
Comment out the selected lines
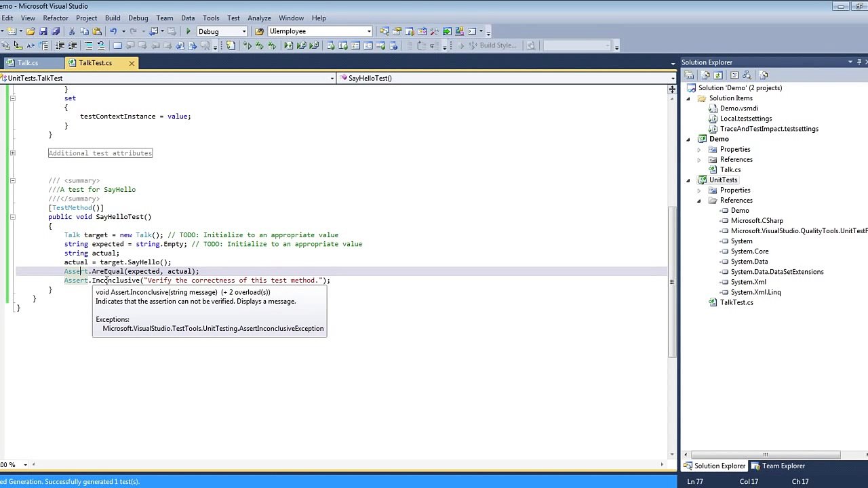[88, 45]
